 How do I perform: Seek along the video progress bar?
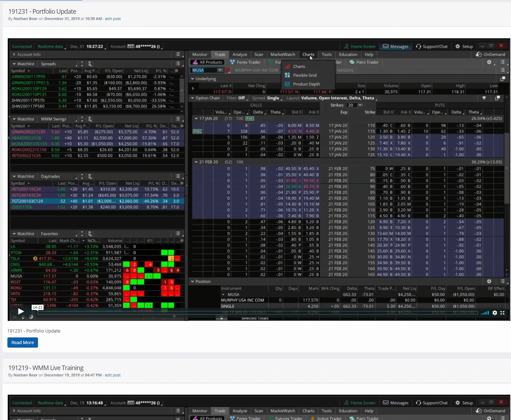click(x=258, y=312)
